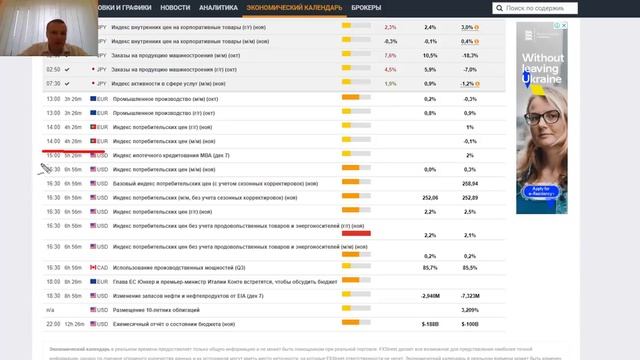The image size is (640, 360).
Task: Open the Аналитика menu tab
Action: (x=218, y=8)
